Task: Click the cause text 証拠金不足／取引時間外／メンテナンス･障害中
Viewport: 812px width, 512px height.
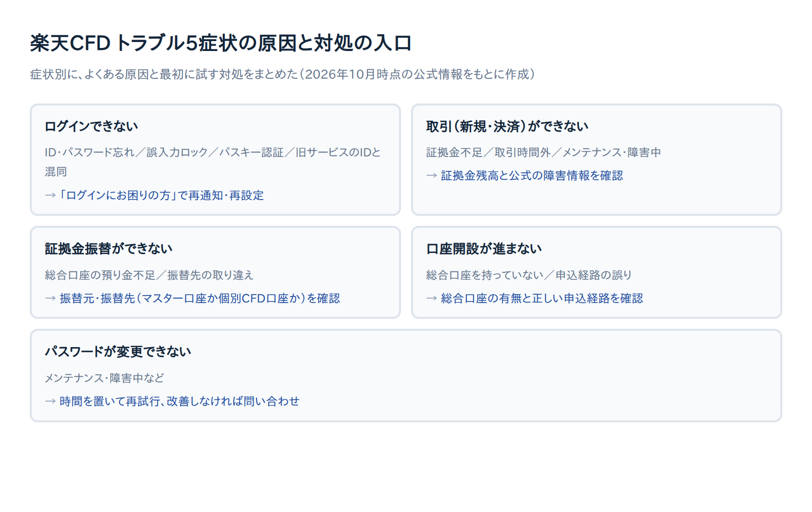Action: click(544, 152)
